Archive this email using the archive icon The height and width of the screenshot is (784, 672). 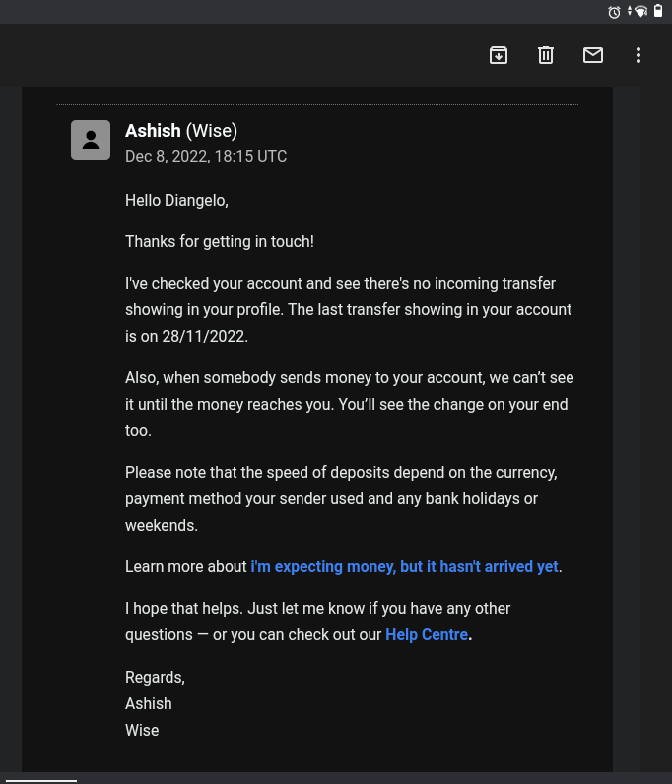(499, 55)
